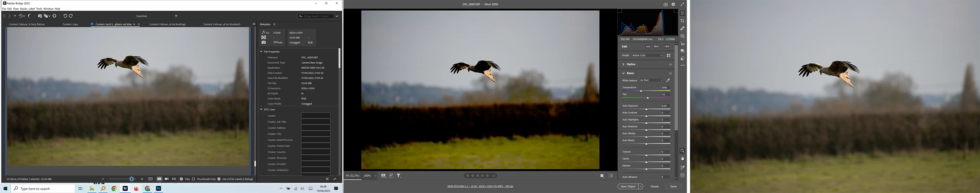
Task: Open the White balance As Shot dropdown
Action: 651,80
